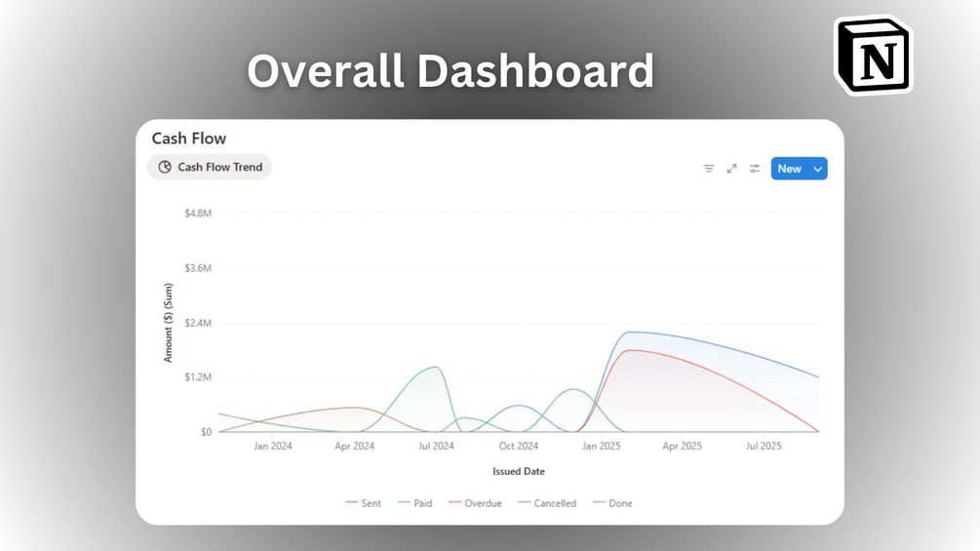Screen dimensions: 980x551
Task: Click the $1.2M y-axis value
Action: click(x=198, y=376)
